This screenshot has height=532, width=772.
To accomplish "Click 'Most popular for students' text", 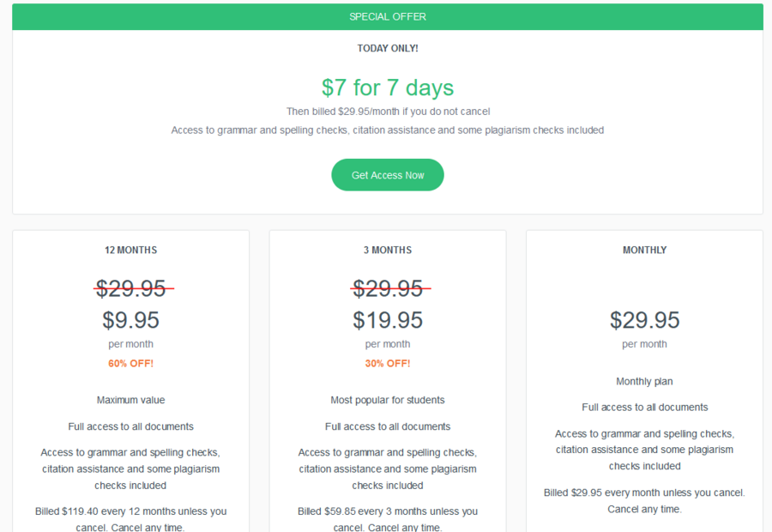I will tap(388, 400).
